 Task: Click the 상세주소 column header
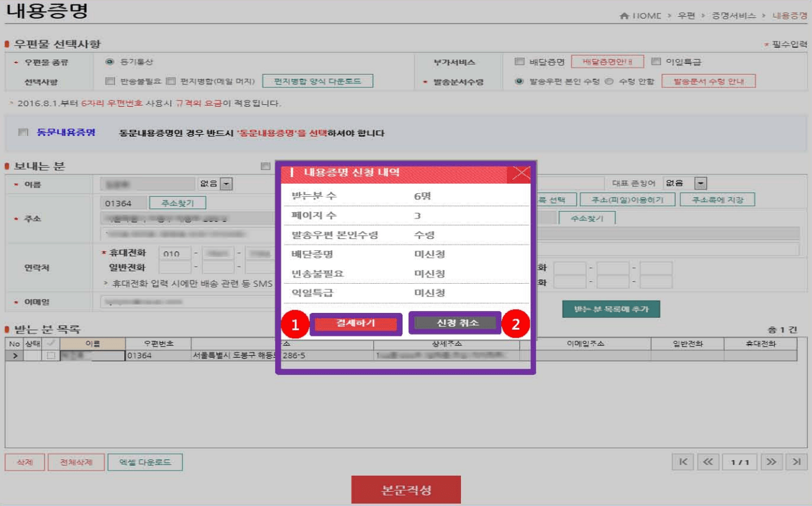(447, 343)
